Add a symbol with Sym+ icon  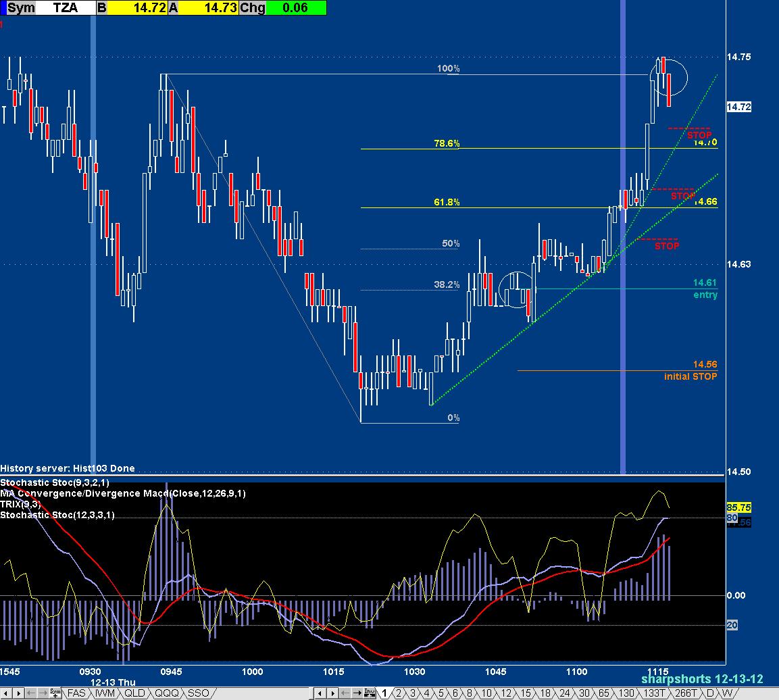pos(55,693)
